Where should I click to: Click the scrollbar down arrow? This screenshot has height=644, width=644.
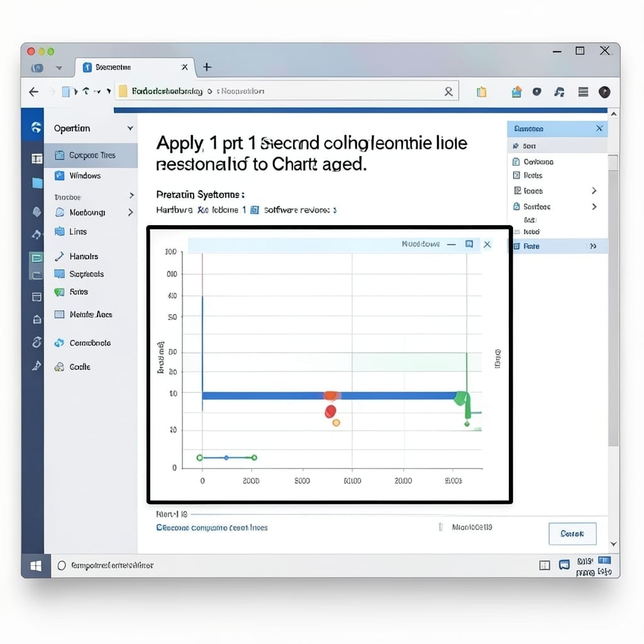click(613, 544)
